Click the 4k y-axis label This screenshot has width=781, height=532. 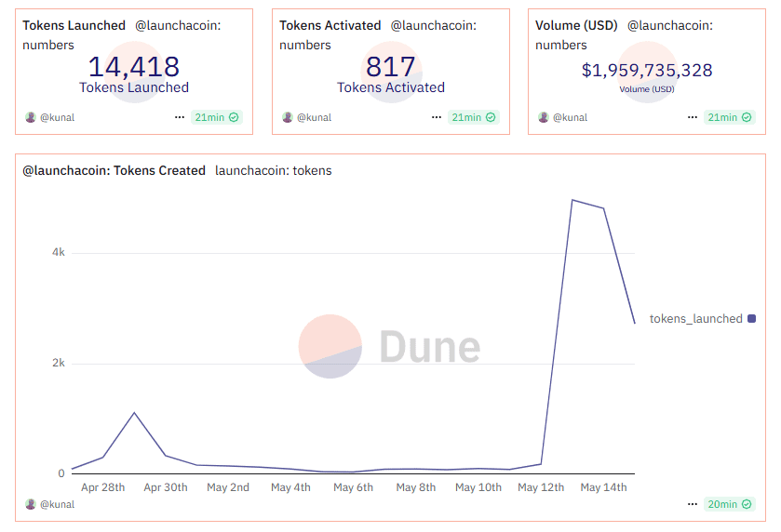pyautogui.click(x=59, y=252)
